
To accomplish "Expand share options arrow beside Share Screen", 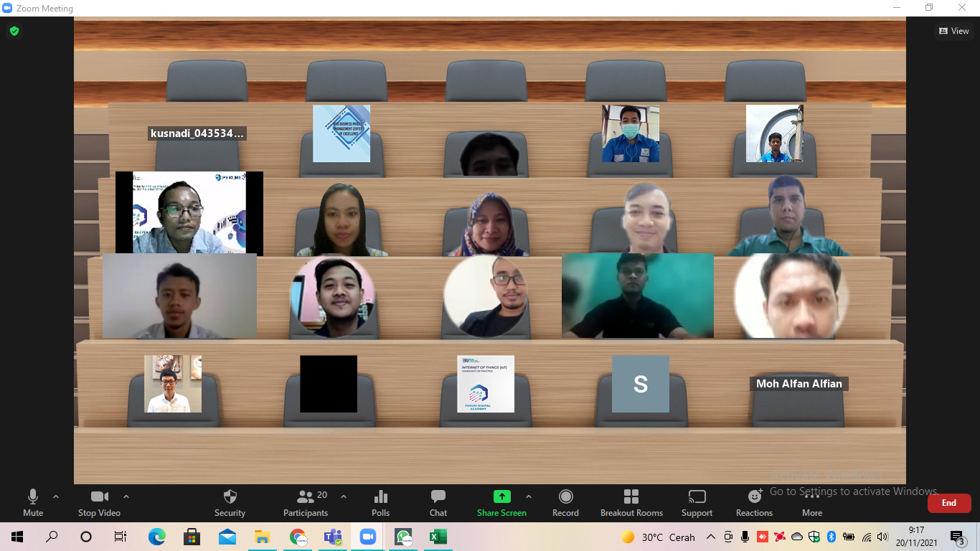I will pos(529,496).
